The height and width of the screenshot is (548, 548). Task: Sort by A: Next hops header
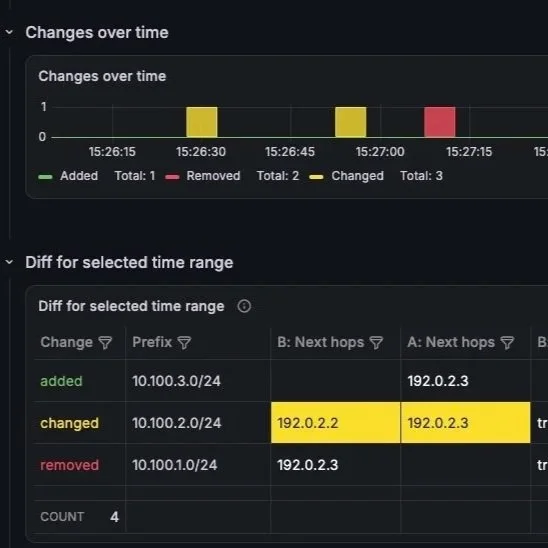click(451, 342)
